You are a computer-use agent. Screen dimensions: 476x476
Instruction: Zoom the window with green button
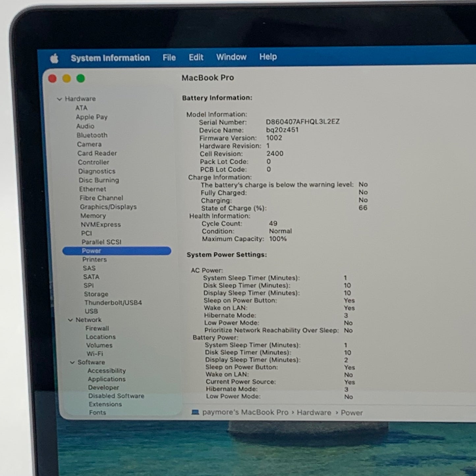pyautogui.click(x=81, y=78)
